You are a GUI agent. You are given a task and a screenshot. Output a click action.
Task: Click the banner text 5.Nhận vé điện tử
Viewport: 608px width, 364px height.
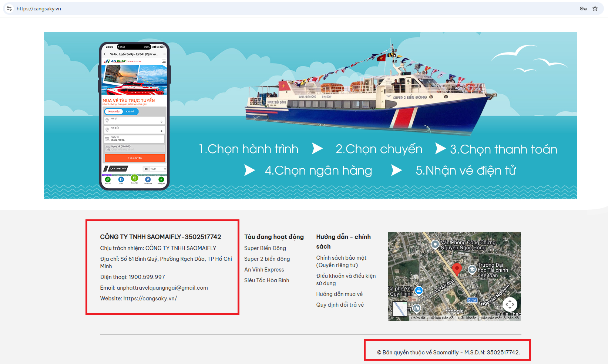(x=466, y=171)
